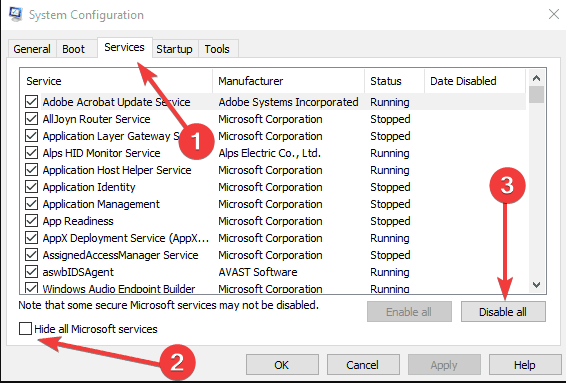This screenshot has height=383, width=566.
Task: Select the Services tab
Action: 125,47
